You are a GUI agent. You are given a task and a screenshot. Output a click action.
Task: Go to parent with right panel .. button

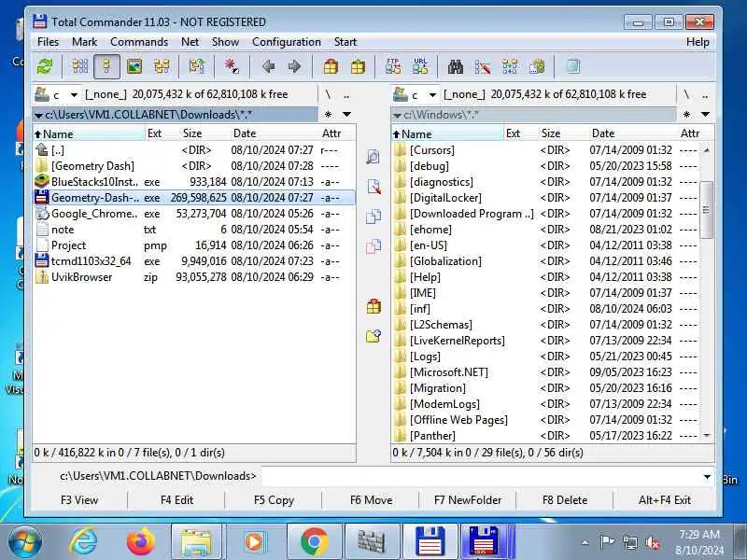(705, 94)
